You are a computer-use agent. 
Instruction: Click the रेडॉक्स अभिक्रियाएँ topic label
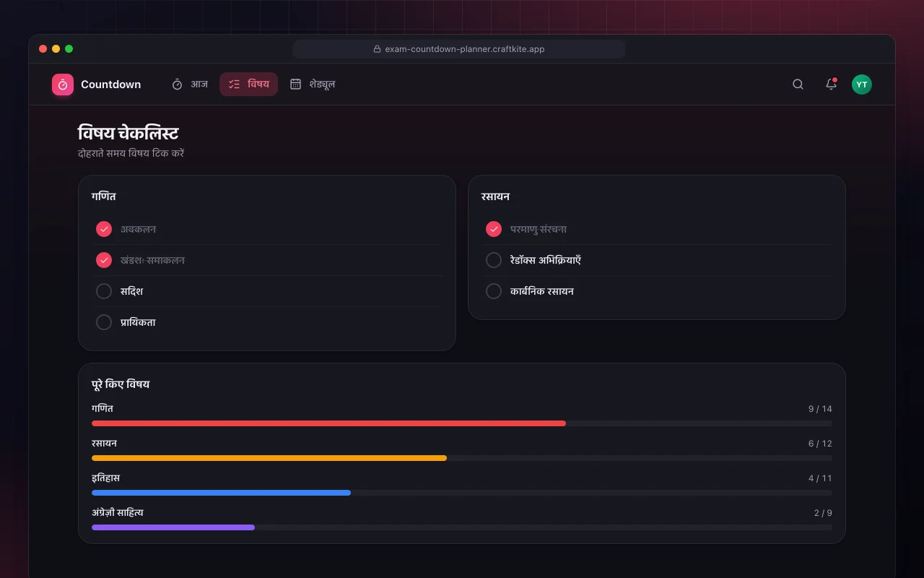point(546,260)
